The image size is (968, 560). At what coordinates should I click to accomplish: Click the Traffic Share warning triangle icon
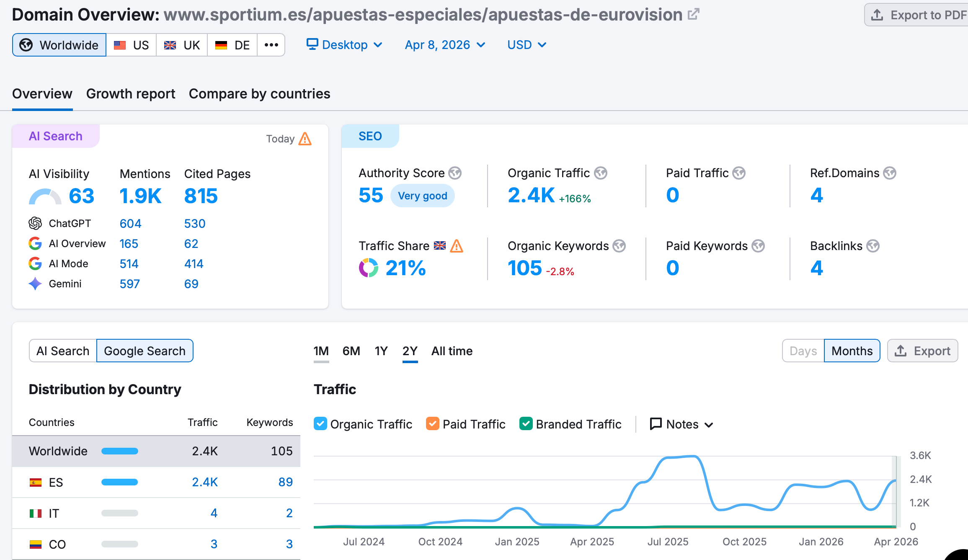(457, 246)
